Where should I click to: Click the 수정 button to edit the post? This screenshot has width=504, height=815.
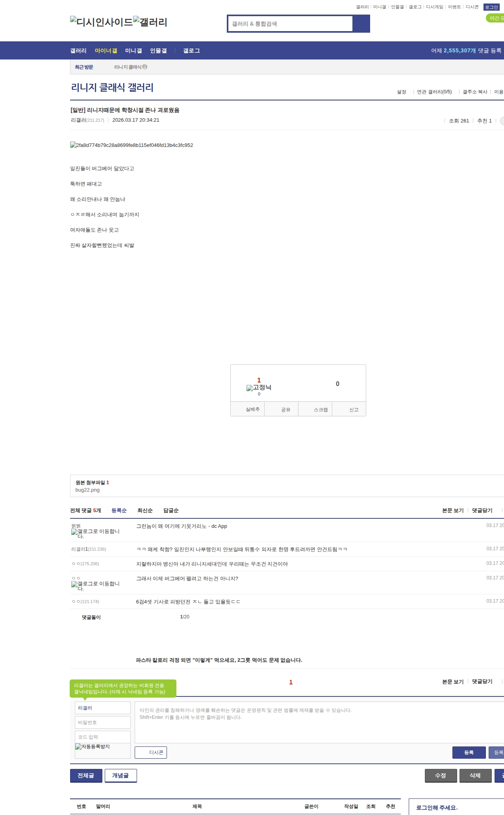(x=441, y=776)
